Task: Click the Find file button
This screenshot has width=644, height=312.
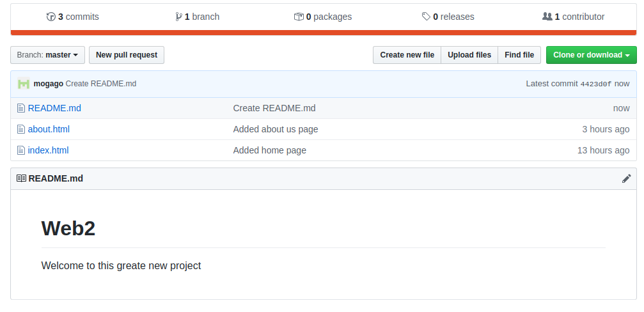Action: 519,55
